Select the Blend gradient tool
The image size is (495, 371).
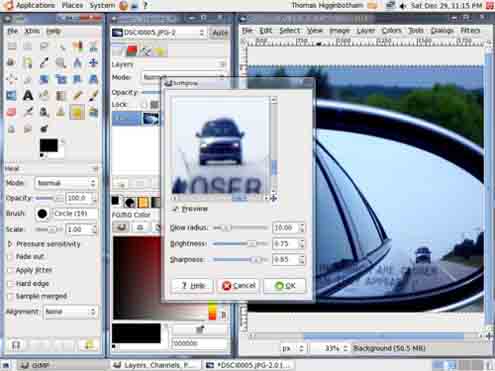tap(61, 96)
